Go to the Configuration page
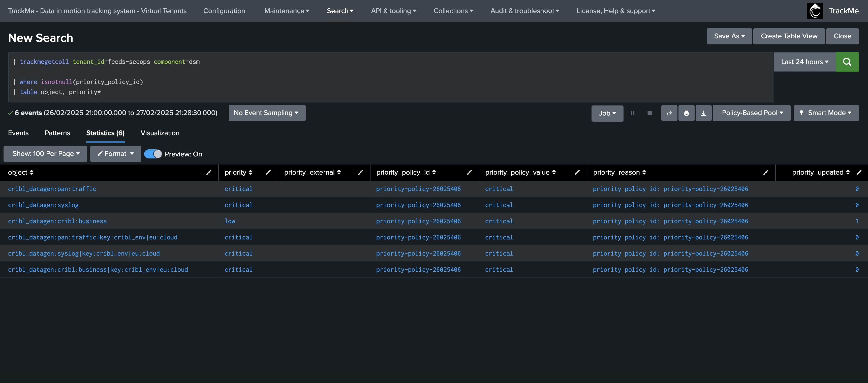This screenshot has width=868, height=383. [x=224, y=11]
